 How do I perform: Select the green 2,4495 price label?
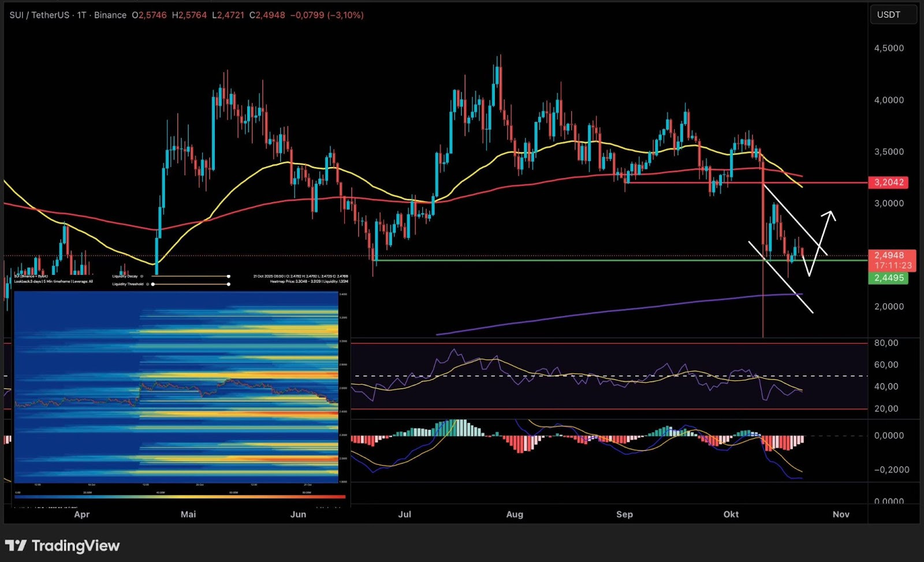[888, 278]
